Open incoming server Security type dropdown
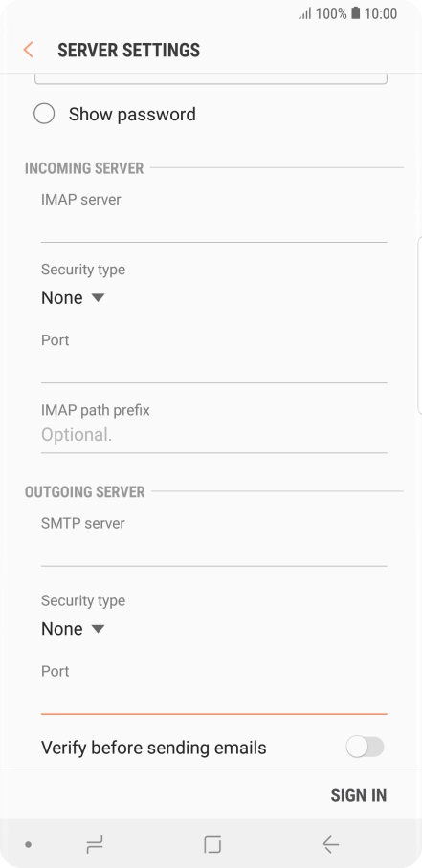Screen dimensions: 422x868 click(73, 298)
